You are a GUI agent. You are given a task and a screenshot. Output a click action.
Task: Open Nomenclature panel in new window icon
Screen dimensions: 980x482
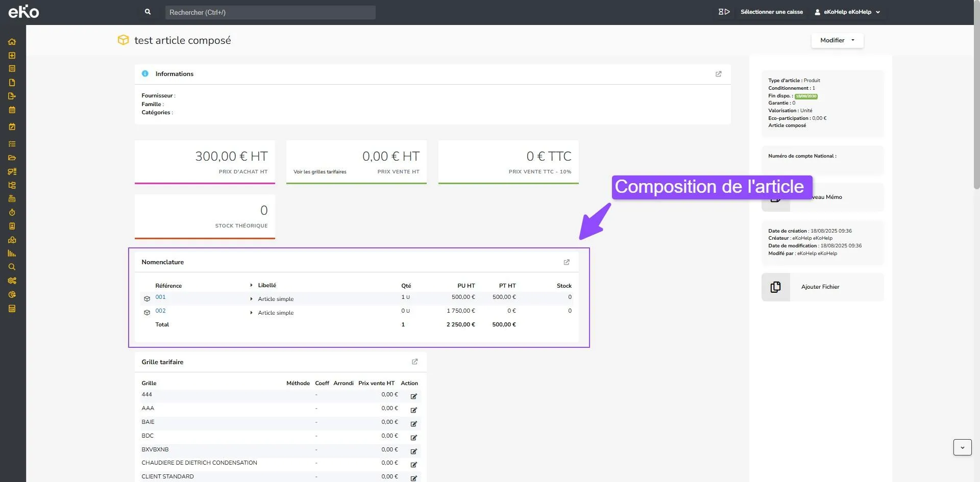(x=567, y=262)
